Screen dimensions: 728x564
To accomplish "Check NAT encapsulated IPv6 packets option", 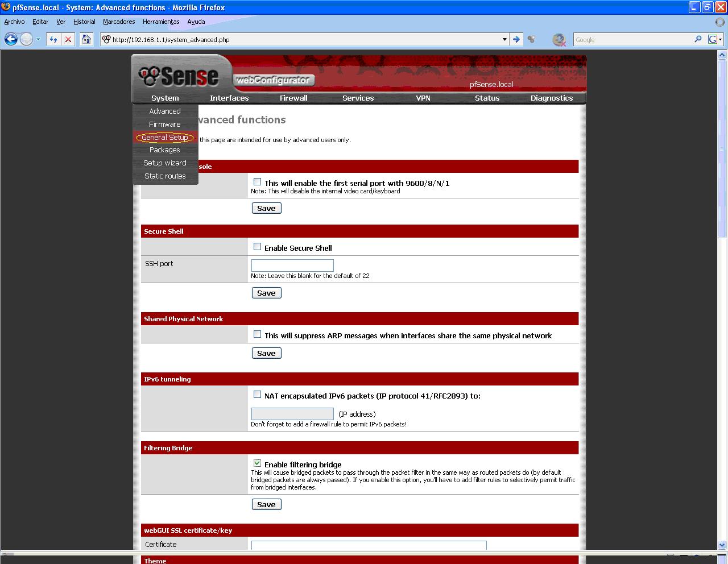I will [x=257, y=395].
